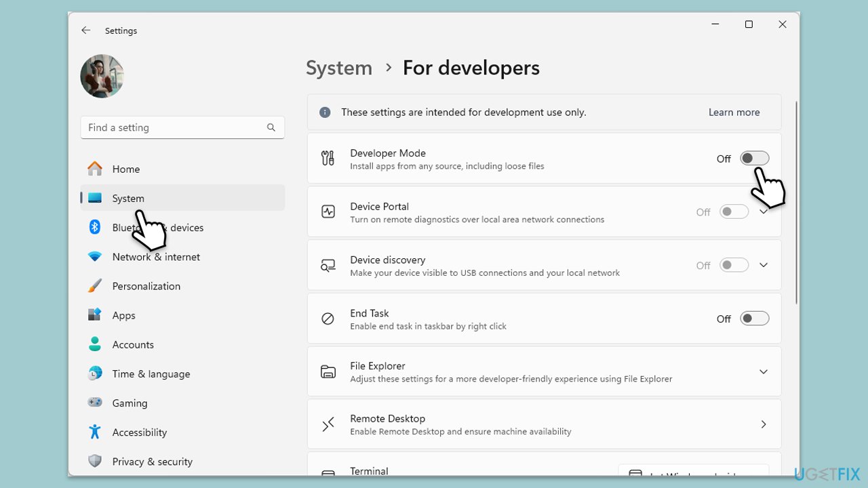Click the End Task title text

click(x=370, y=313)
